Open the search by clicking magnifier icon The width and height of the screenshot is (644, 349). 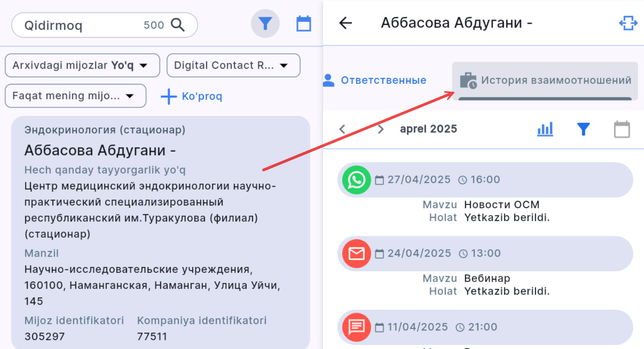(x=179, y=25)
